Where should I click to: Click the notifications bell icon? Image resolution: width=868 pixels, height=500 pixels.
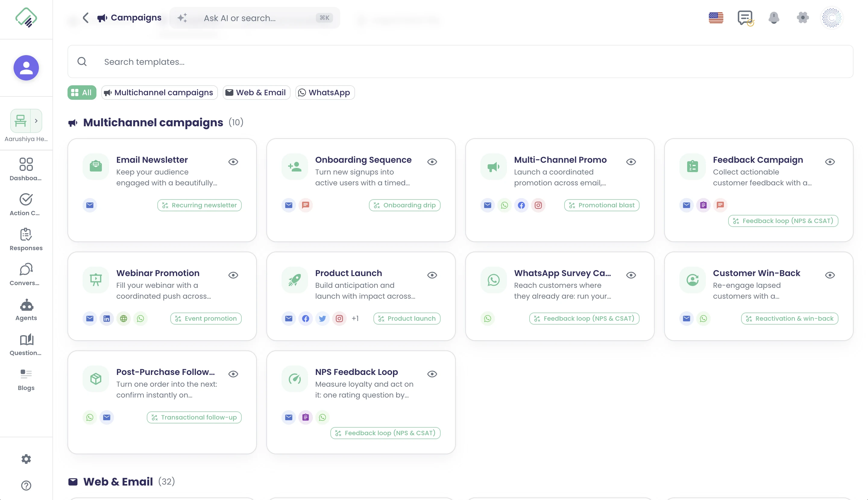click(774, 17)
